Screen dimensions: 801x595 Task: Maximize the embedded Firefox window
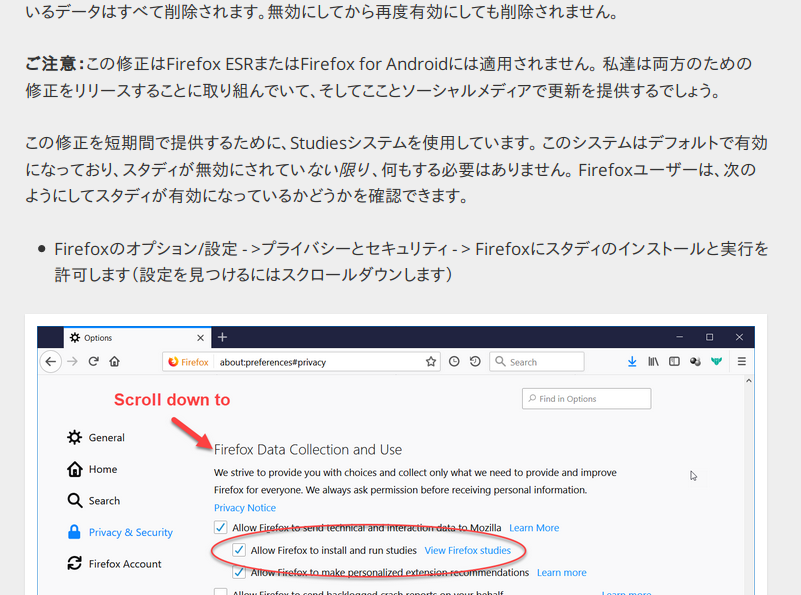tap(710, 337)
